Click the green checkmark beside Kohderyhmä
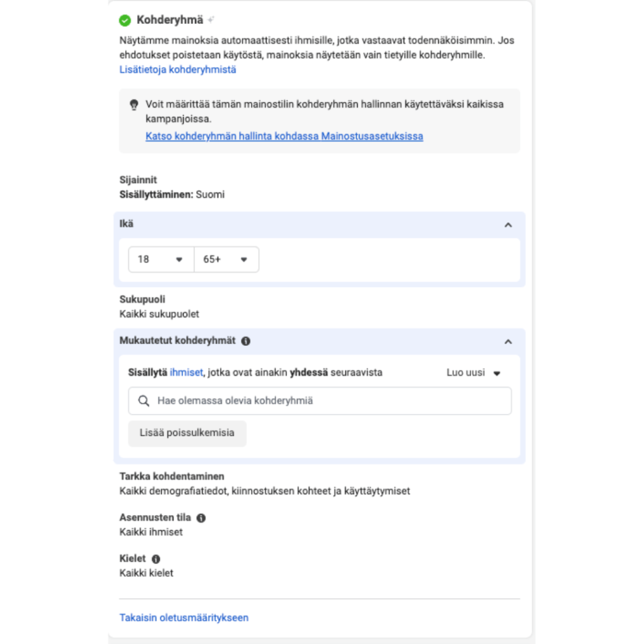Image resolution: width=644 pixels, height=644 pixels. [125, 21]
